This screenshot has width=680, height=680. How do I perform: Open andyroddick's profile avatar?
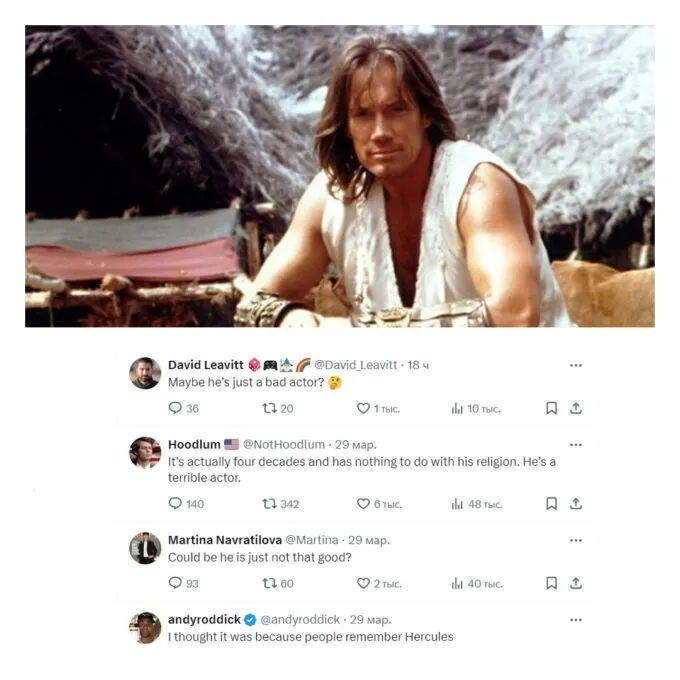pos(145,628)
